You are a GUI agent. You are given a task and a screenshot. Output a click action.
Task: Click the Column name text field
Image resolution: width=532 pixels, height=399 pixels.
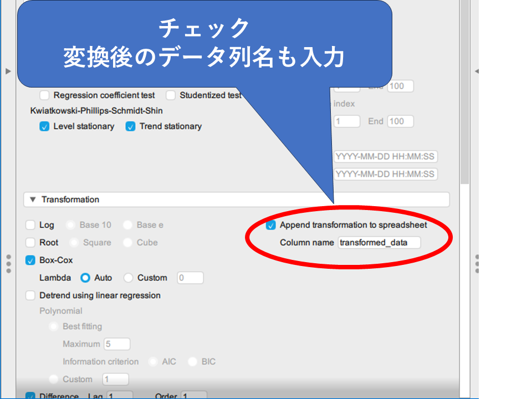tap(379, 243)
